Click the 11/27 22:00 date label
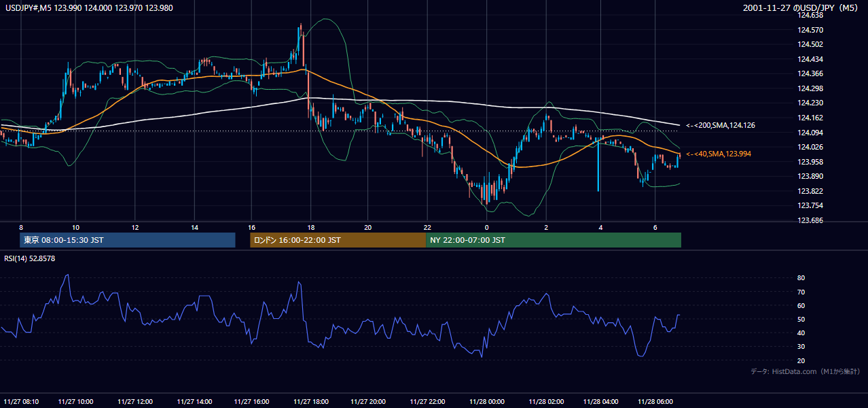868x408 pixels. point(428,401)
